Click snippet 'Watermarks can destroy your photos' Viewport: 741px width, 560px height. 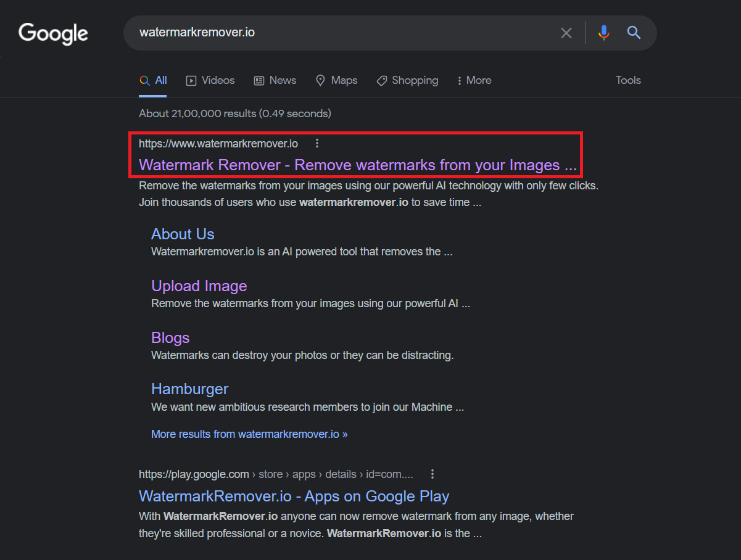click(x=302, y=355)
